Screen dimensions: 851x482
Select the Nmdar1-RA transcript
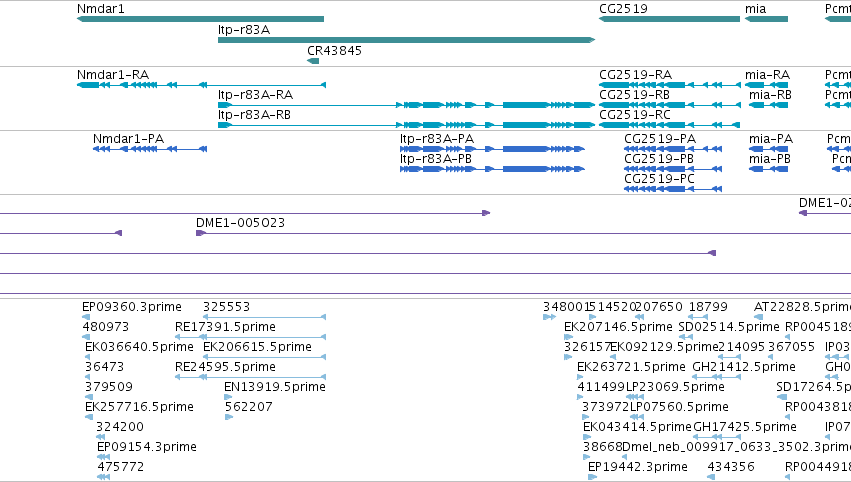[x=201, y=85]
